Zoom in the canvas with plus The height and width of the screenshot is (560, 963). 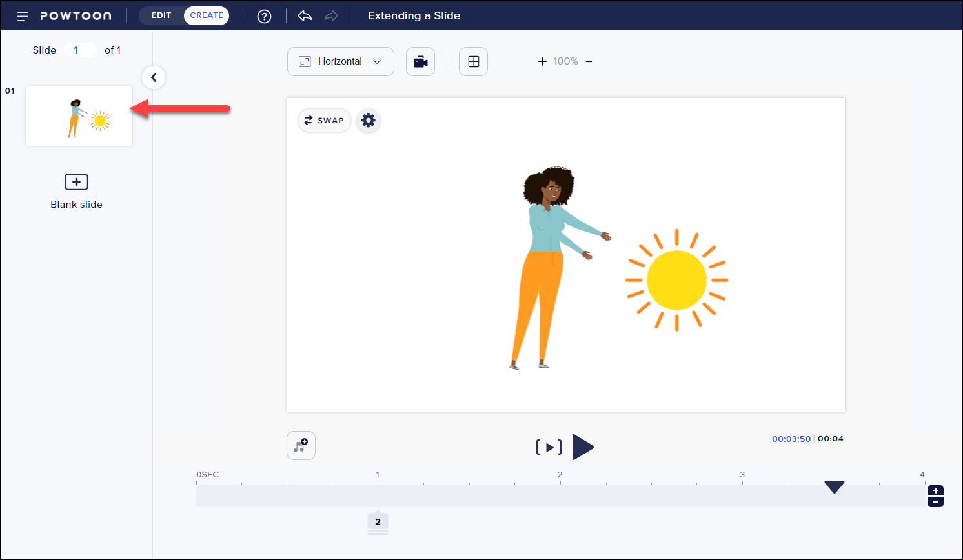[x=542, y=62]
